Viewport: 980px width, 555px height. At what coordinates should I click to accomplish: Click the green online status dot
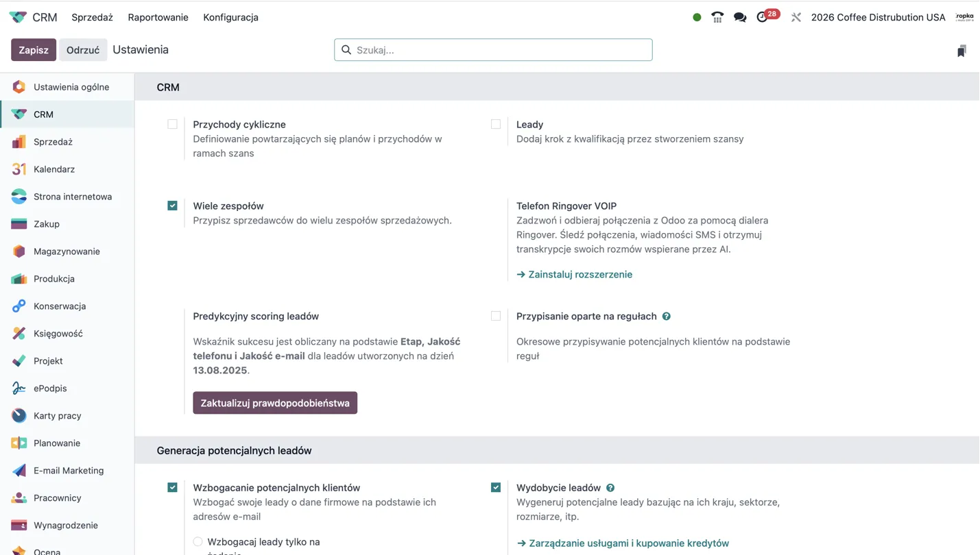coord(697,17)
